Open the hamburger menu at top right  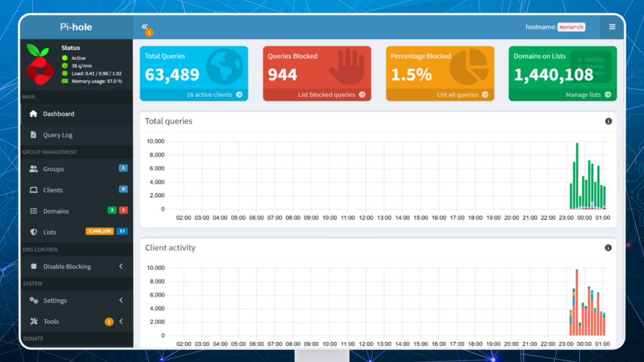point(612,27)
